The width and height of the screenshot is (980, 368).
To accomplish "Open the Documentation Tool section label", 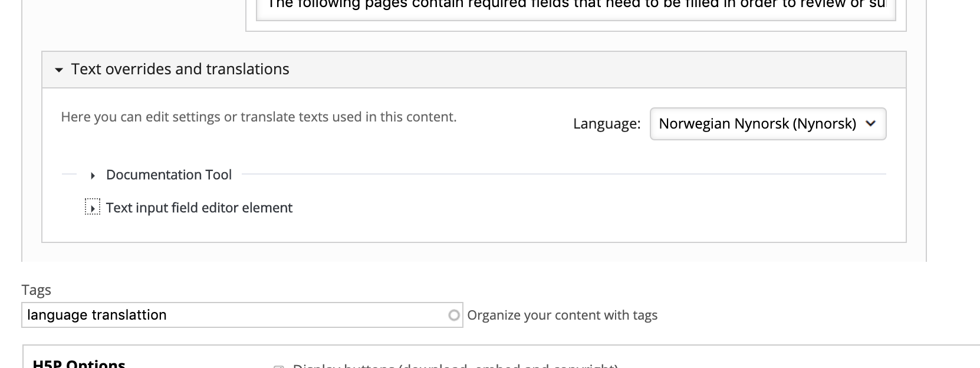I will tap(169, 175).
